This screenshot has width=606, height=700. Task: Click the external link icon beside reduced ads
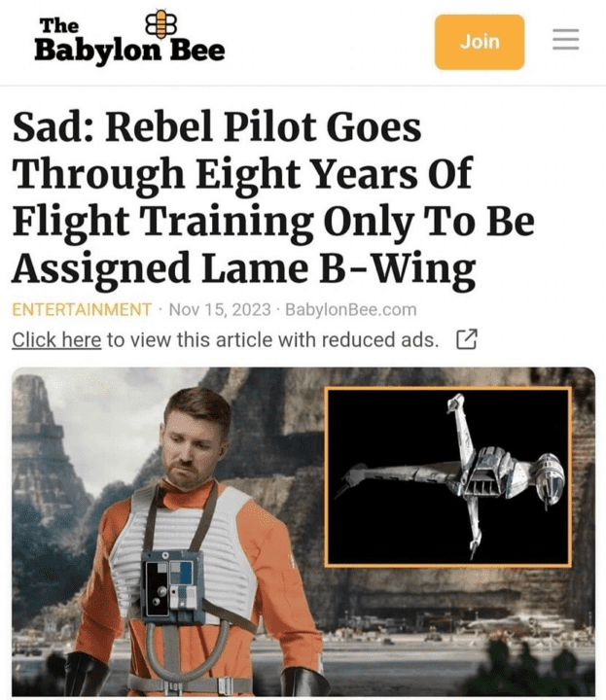pos(467,339)
